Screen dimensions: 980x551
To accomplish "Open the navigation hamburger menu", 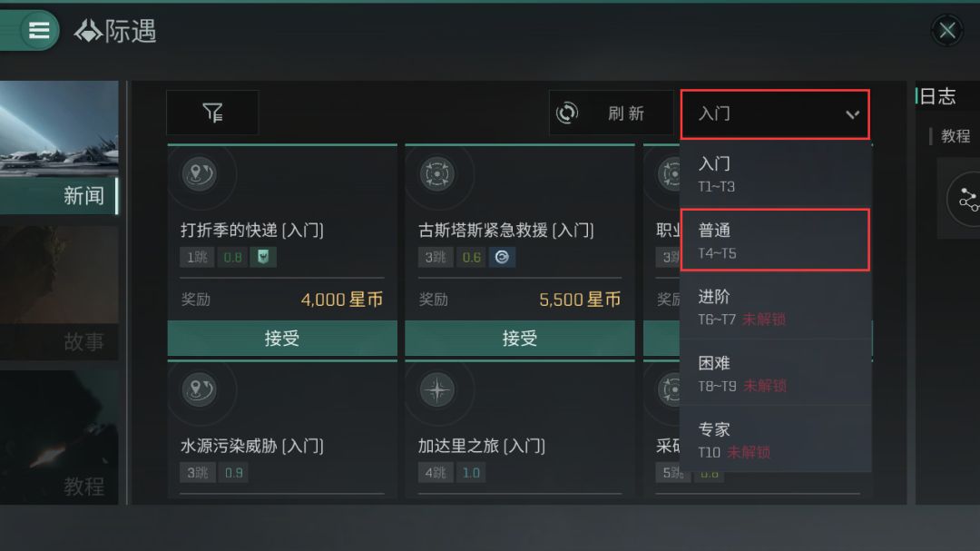I will tap(38, 30).
